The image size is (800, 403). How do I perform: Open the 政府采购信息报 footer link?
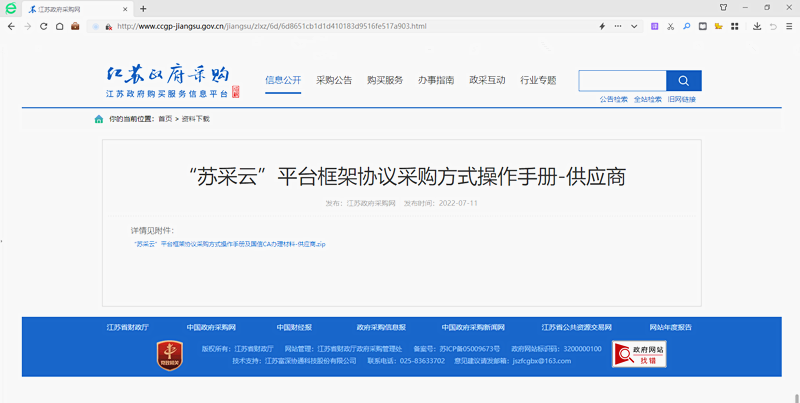381,328
